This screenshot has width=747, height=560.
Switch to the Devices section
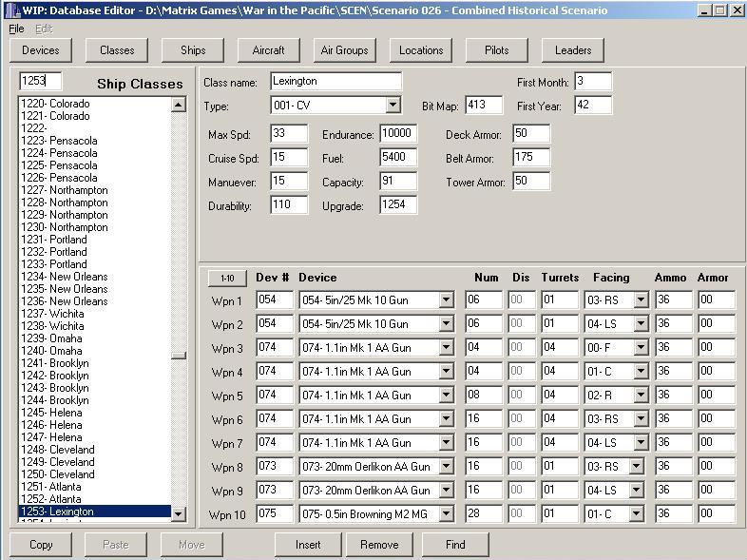41,49
